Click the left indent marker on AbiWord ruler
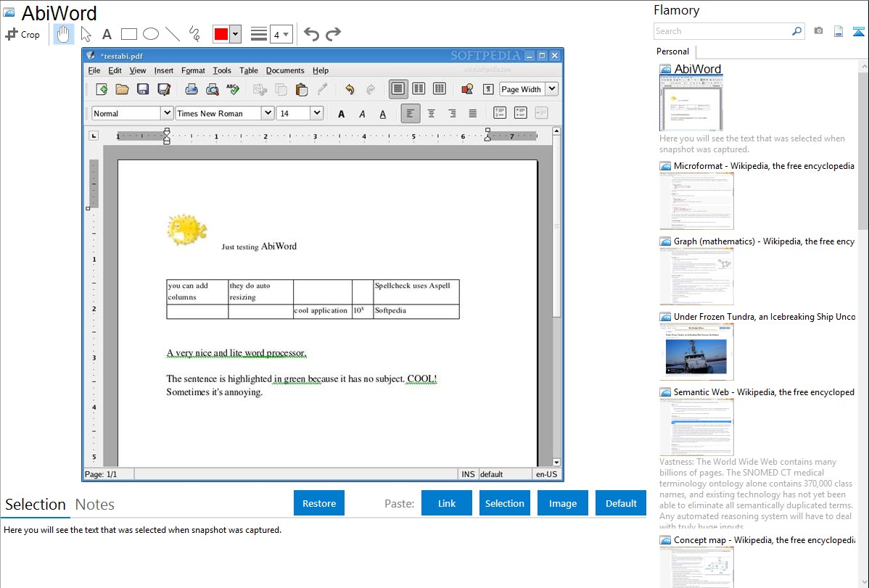This screenshot has width=869, height=588. tap(167, 136)
